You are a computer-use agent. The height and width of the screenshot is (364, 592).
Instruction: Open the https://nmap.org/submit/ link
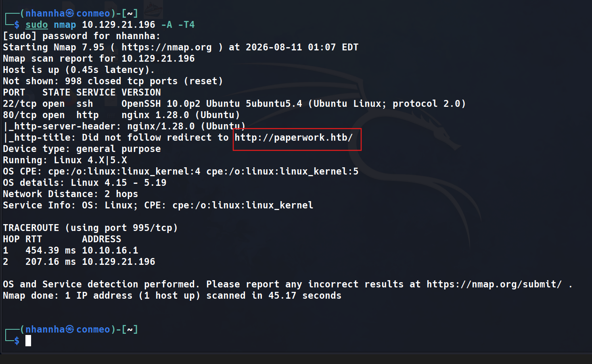[494, 284]
